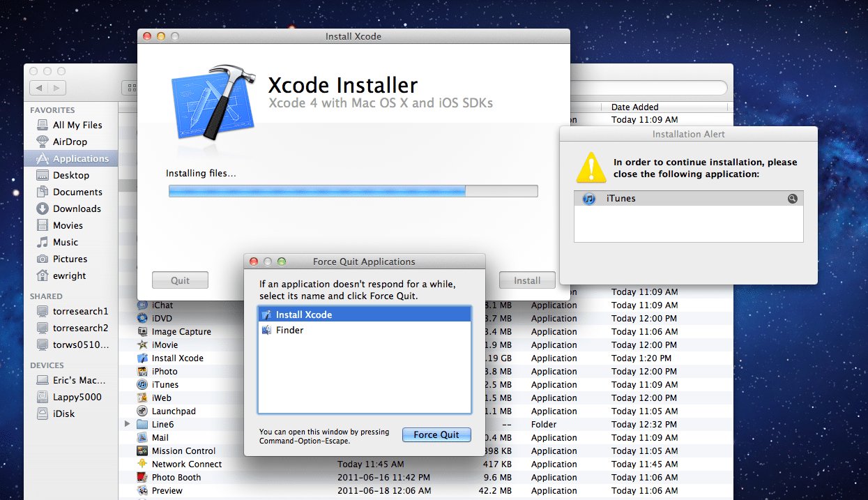Viewport: 868px width, 500px height.
Task: Select AirDrop in the Finder sidebar
Action: click(x=70, y=142)
